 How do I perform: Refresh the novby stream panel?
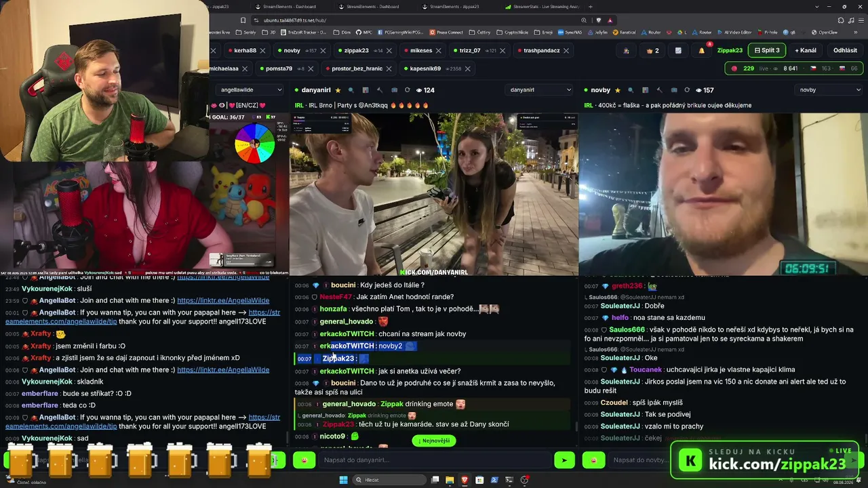687,90
